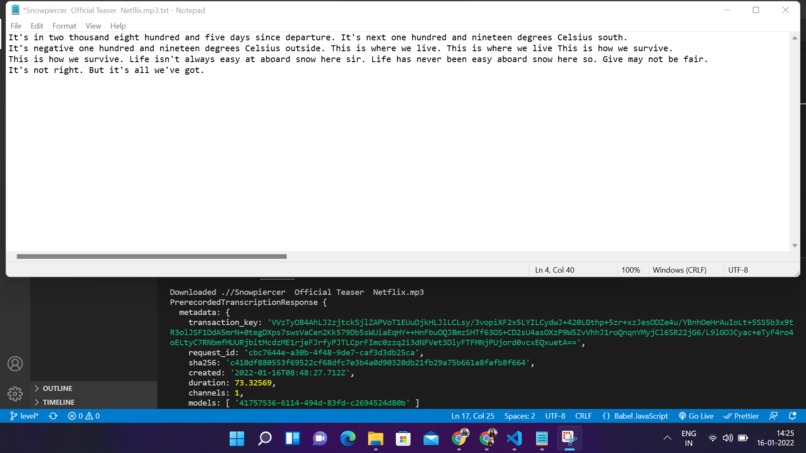
Task: Click VS Code UTF-8 encoding selector
Action: [x=555, y=416]
